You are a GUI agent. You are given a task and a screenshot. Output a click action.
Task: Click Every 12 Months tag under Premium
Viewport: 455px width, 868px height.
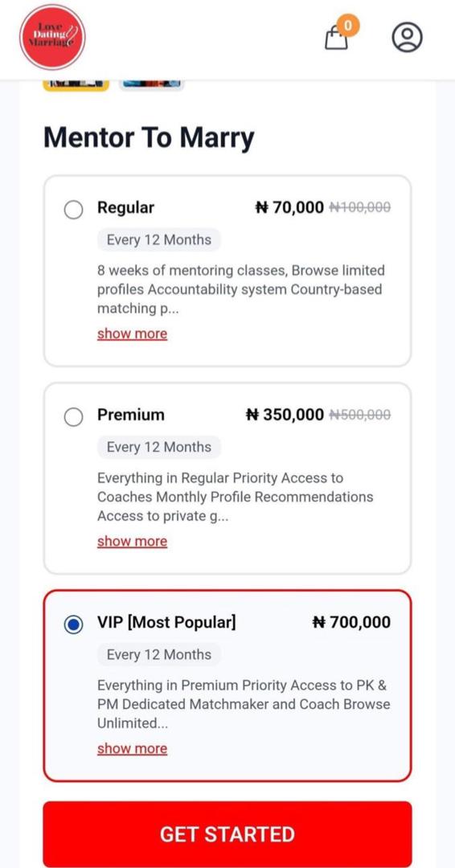(159, 448)
